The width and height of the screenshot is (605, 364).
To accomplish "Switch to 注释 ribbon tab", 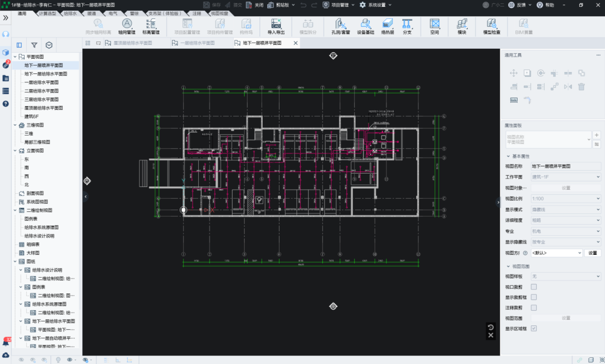I will pyautogui.click(x=197, y=13).
